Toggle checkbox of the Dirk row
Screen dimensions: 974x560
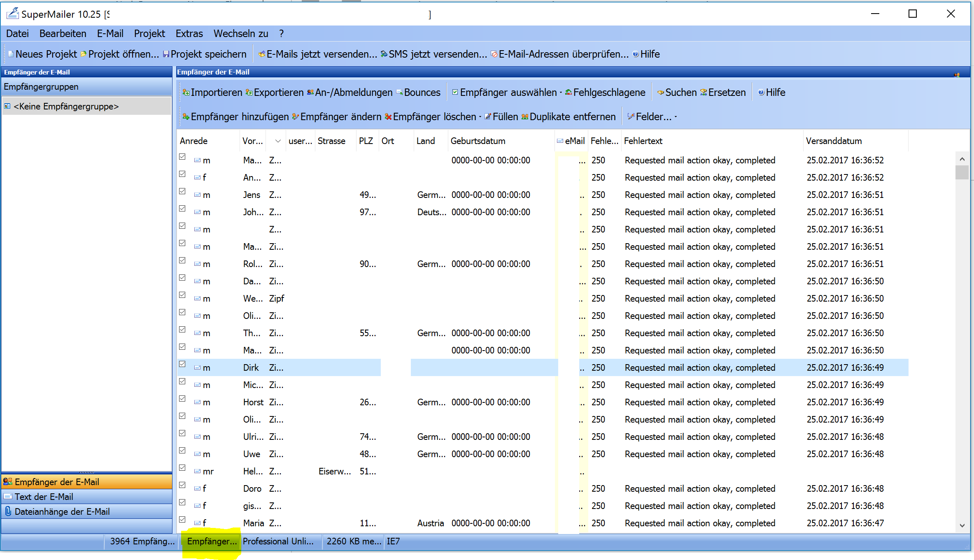click(182, 364)
